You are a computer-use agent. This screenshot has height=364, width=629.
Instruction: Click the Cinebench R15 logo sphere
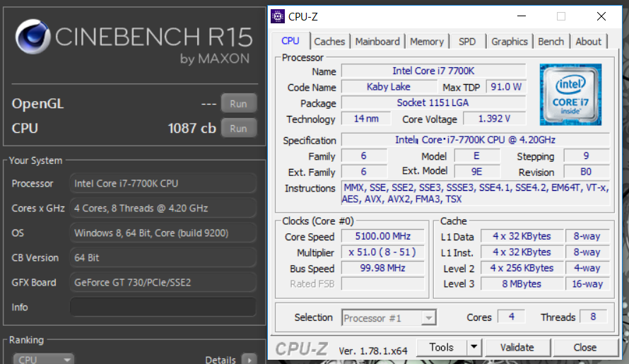click(33, 37)
